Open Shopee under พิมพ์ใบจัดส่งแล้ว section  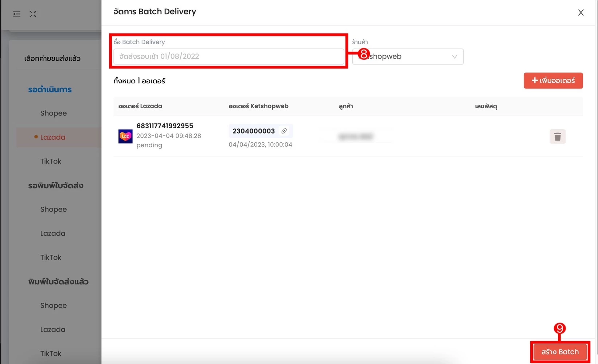click(54, 305)
